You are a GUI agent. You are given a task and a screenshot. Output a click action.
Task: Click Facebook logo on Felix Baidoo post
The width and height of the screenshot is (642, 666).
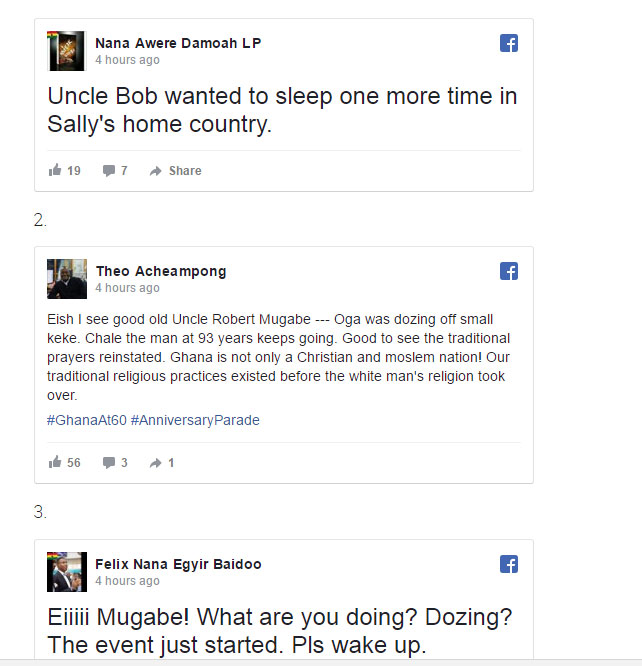[x=508, y=564]
